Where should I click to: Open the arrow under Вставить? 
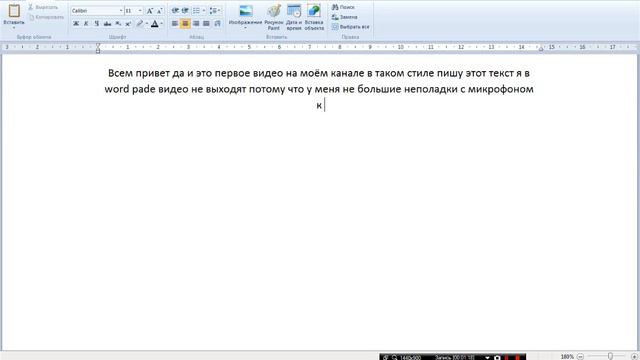point(14,28)
